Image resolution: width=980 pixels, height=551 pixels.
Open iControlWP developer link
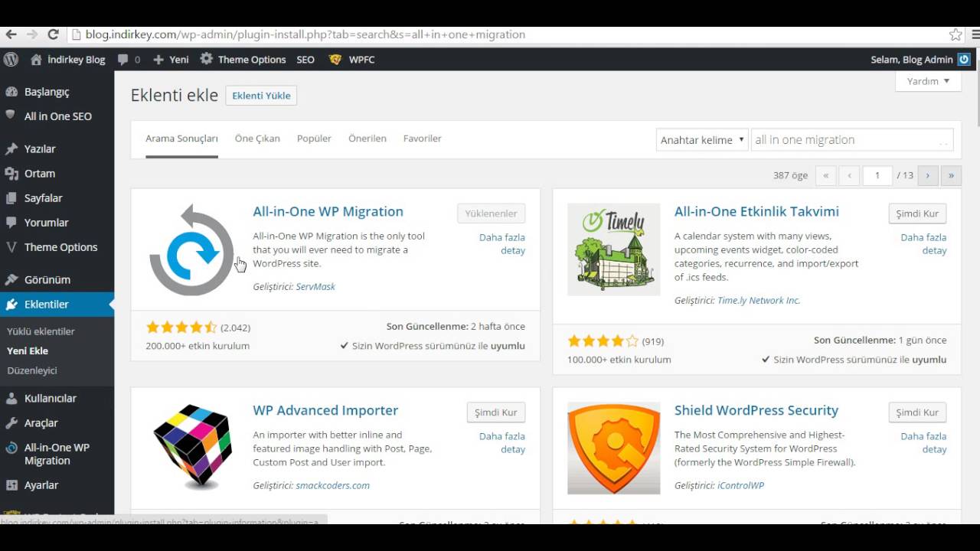pos(740,486)
